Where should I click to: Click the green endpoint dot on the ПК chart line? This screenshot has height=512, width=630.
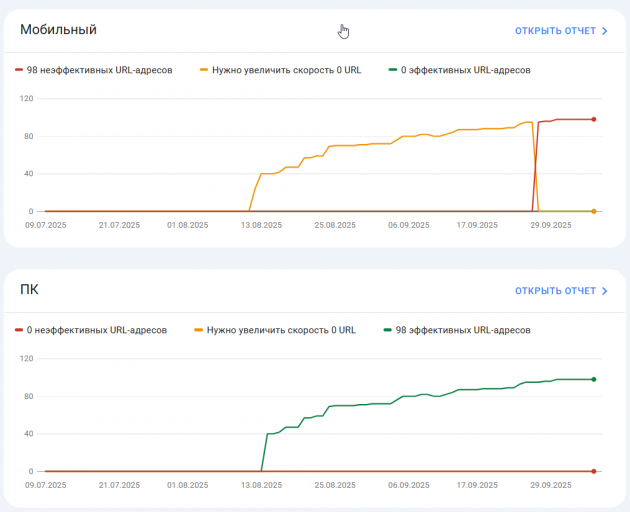pyautogui.click(x=594, y=379)
